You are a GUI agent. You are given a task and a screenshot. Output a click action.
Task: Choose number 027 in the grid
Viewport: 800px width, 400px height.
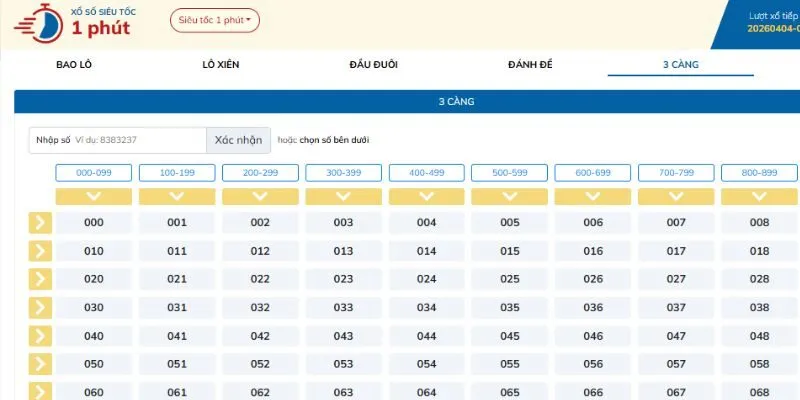pos(676,279)
